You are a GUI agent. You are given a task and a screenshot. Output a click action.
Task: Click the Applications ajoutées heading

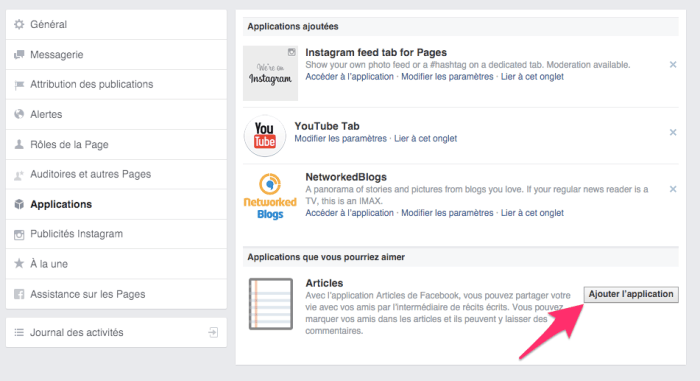click(293, 26)
